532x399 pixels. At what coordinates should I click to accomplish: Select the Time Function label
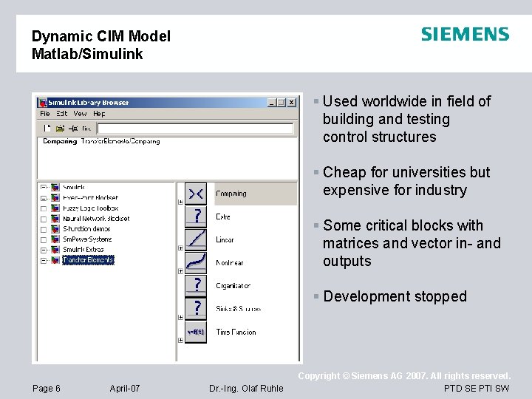click(x=236, y=332)
